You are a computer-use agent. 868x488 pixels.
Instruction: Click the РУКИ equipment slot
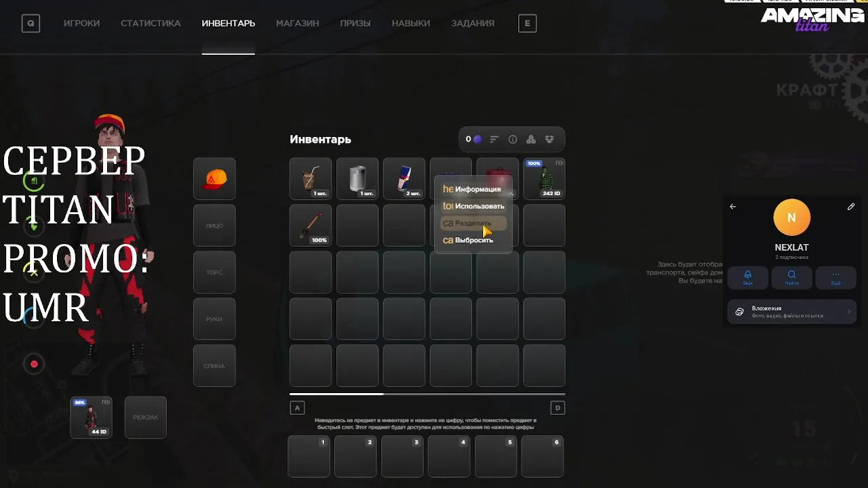(x=214, y=319)
